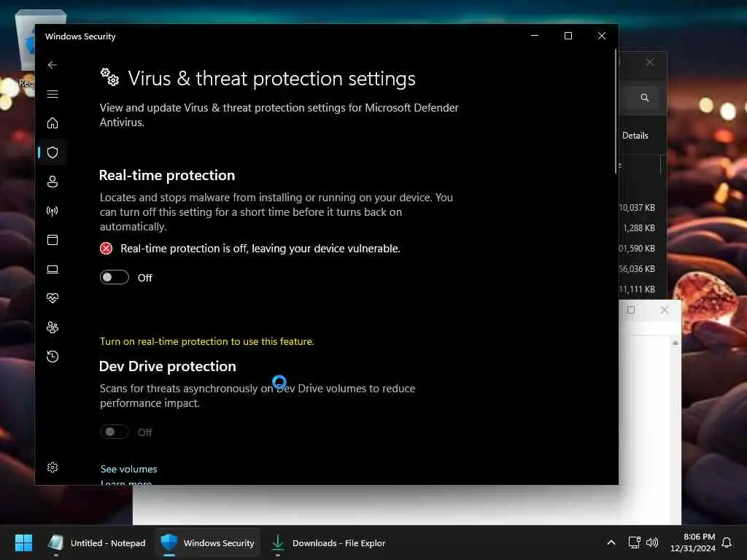Switch to Untitled - Notepad taskbar item
Viewport: 747px width, 560px height.
pos(97,542)
